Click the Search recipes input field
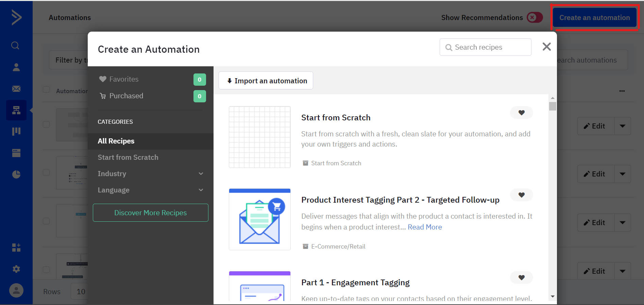 click(x=485, y=47)
